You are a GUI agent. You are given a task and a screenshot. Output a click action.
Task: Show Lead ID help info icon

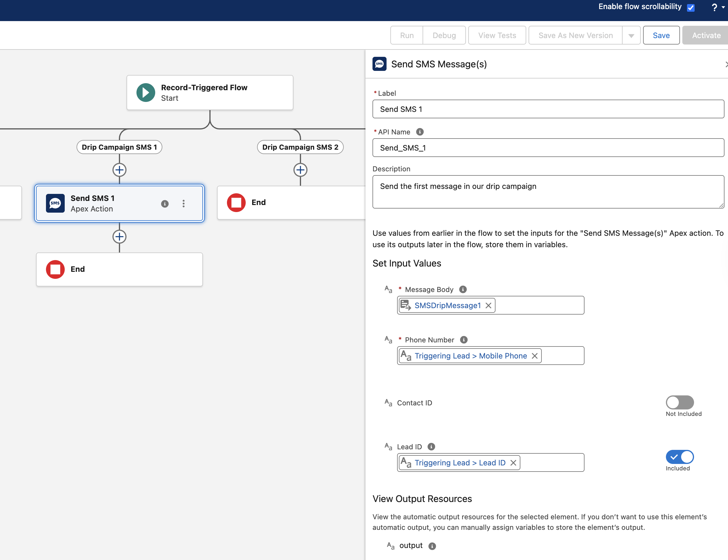coord(431,447)
